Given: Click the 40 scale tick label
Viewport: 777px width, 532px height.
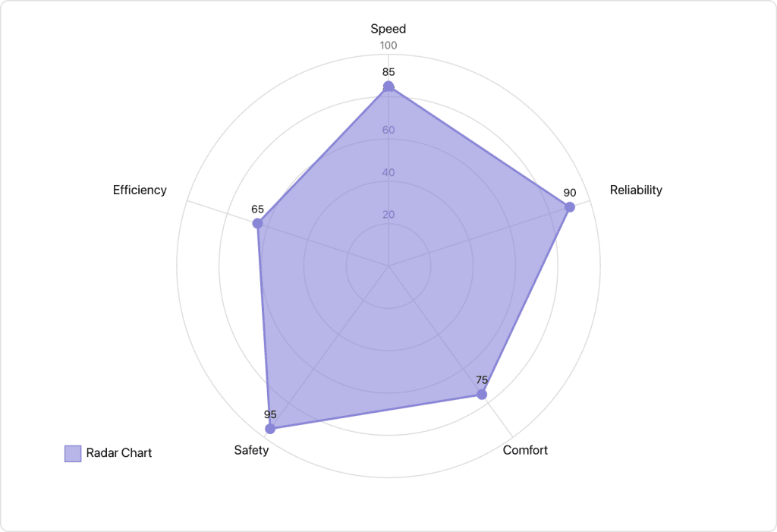Looking at the screenshot, I should 388,172.
